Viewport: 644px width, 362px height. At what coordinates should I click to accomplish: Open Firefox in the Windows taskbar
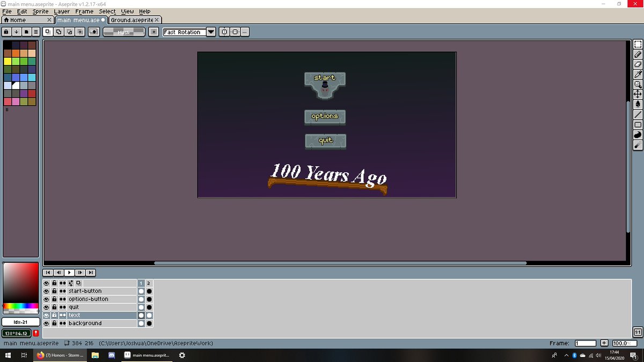click(x=59, y=356)
